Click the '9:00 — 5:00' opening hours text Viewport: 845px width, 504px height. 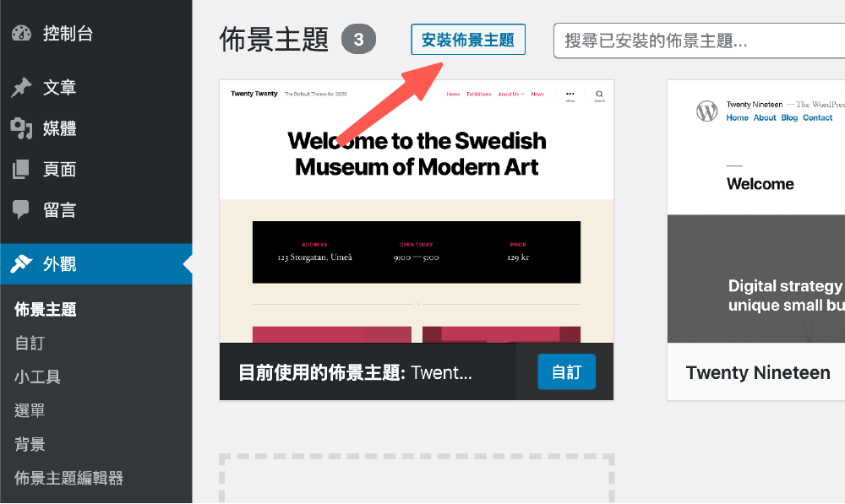pos(416,258)
